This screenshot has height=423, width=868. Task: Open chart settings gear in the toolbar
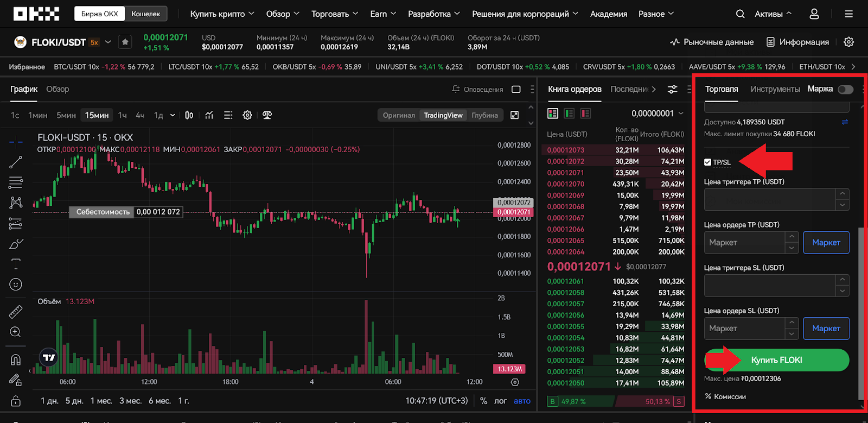pyautogui.click(x=247, y=115)
